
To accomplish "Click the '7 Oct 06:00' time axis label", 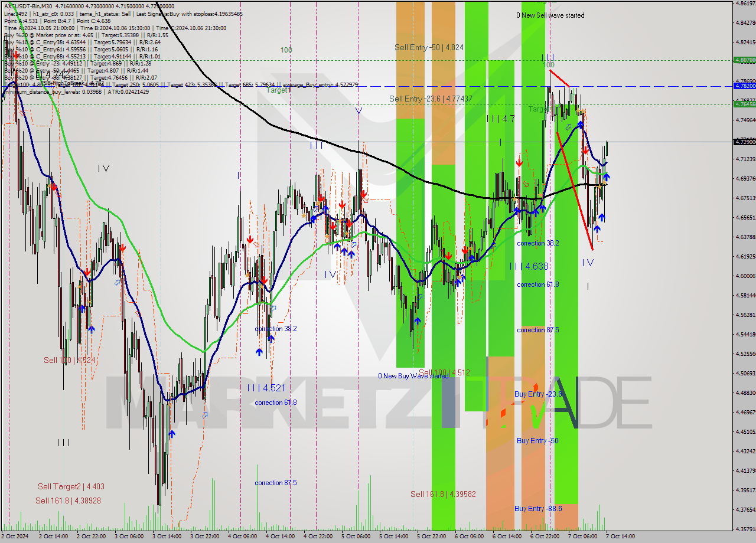I will [582, 537].
